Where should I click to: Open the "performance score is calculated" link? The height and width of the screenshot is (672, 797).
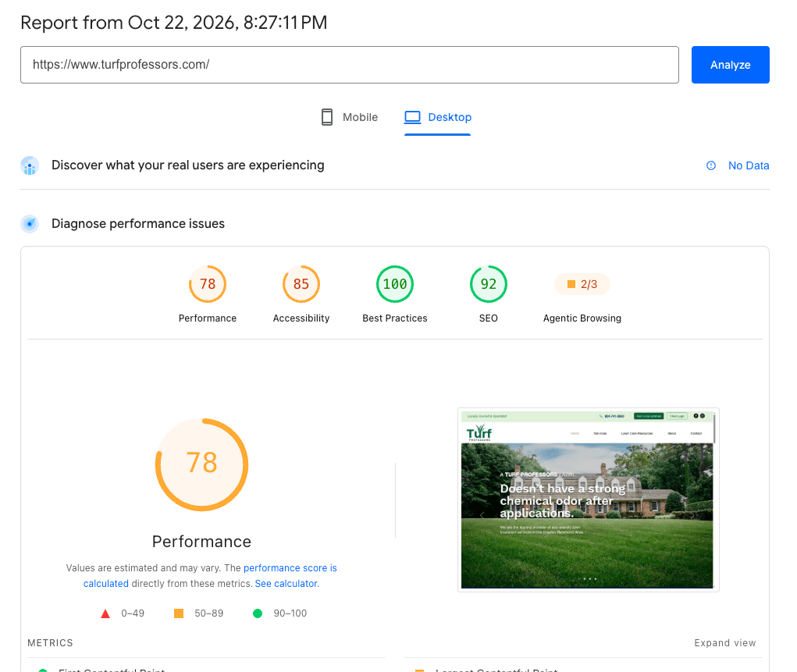(210, 576)
